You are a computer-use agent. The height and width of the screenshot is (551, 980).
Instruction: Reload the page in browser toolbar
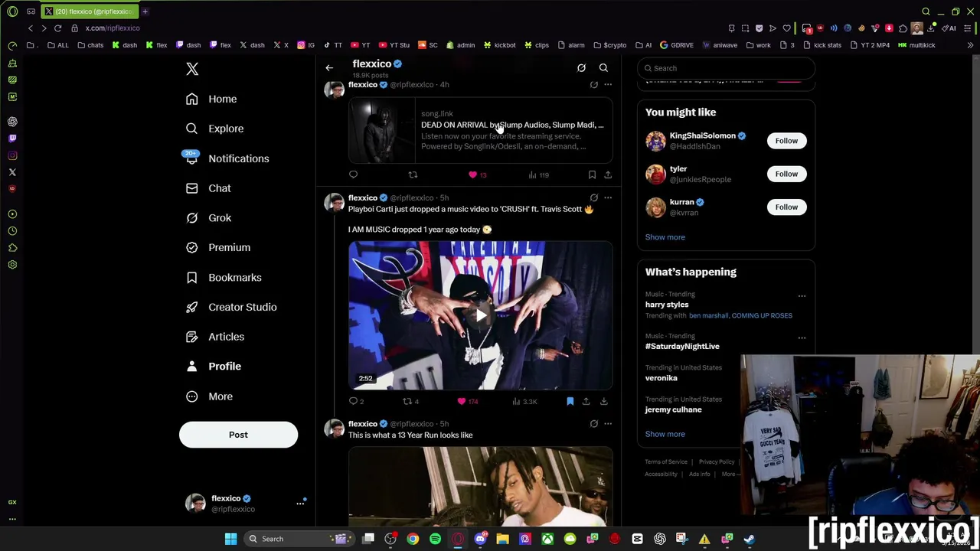tap(57, 28)
